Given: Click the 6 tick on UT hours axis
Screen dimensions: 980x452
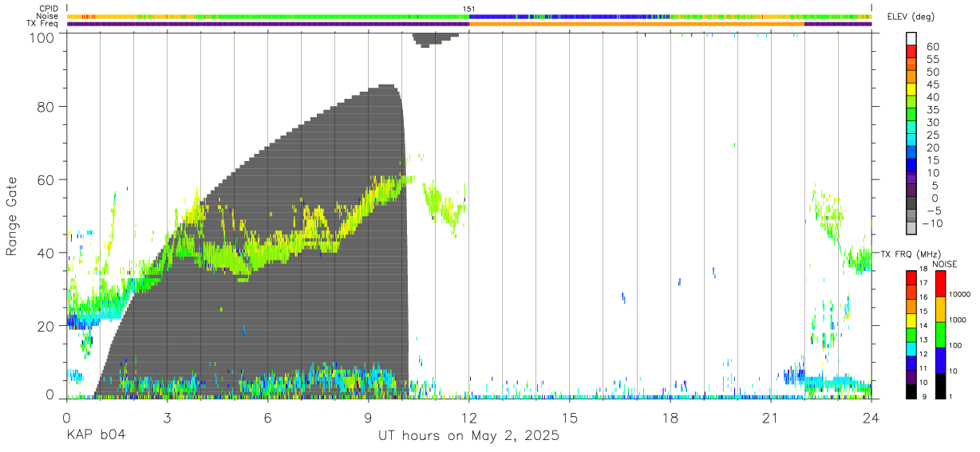Looking at the screenshot, I should [267, 417].
